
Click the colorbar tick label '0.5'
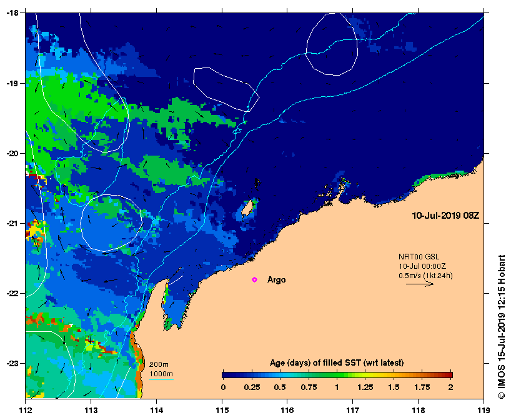280,387
